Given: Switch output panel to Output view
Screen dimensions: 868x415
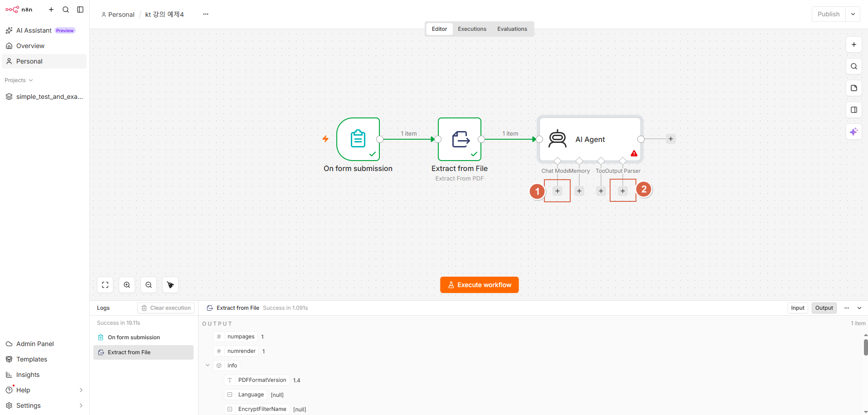Looking at the screenshot, I should point(824,308).
